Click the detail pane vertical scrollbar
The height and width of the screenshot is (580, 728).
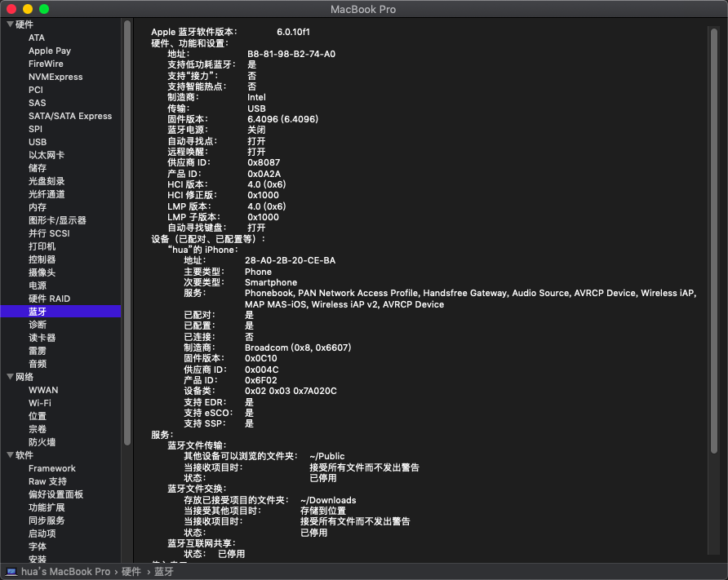[x=714, y=240]
